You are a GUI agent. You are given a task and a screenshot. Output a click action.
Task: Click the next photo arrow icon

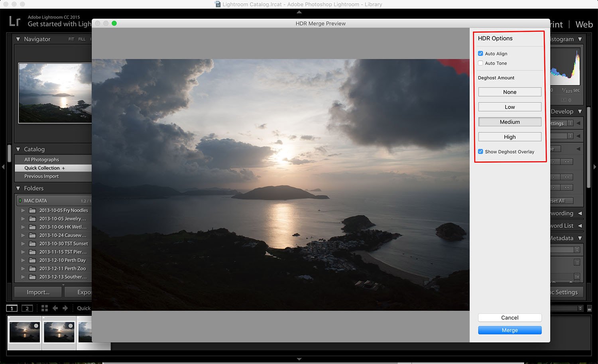[x=64, y=308]
